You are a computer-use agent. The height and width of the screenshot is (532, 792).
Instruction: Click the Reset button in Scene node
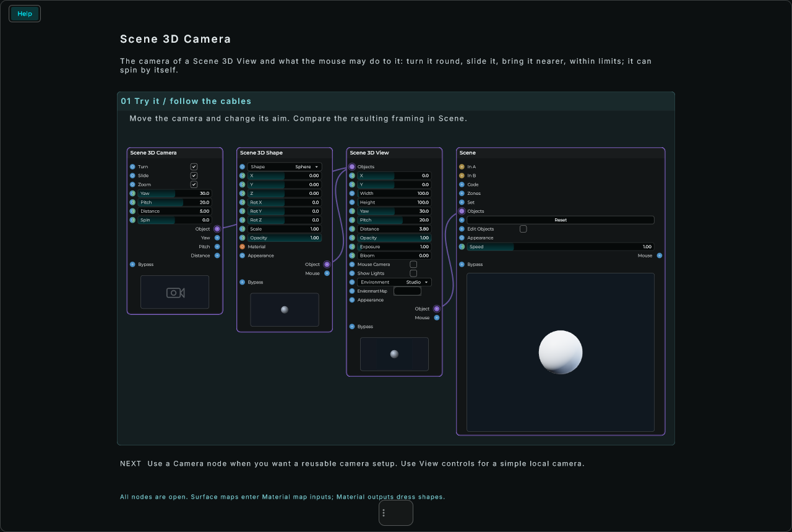click(x=561, y=220)
